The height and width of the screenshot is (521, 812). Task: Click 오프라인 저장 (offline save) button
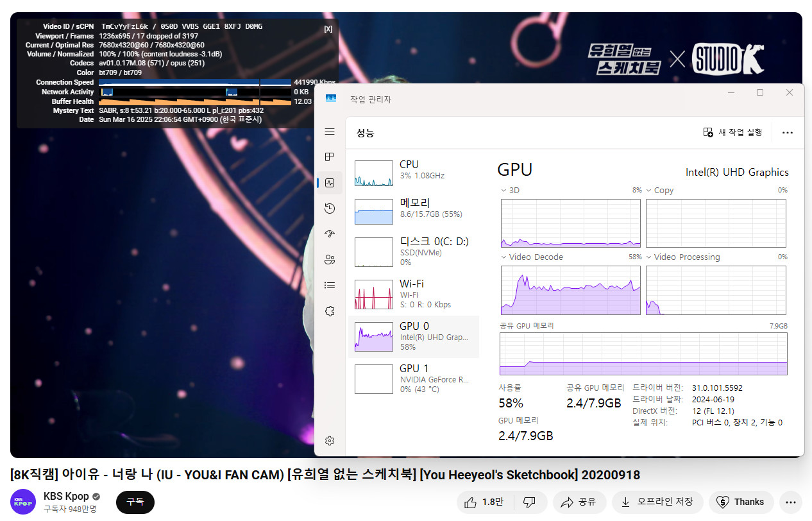[657, 502]
